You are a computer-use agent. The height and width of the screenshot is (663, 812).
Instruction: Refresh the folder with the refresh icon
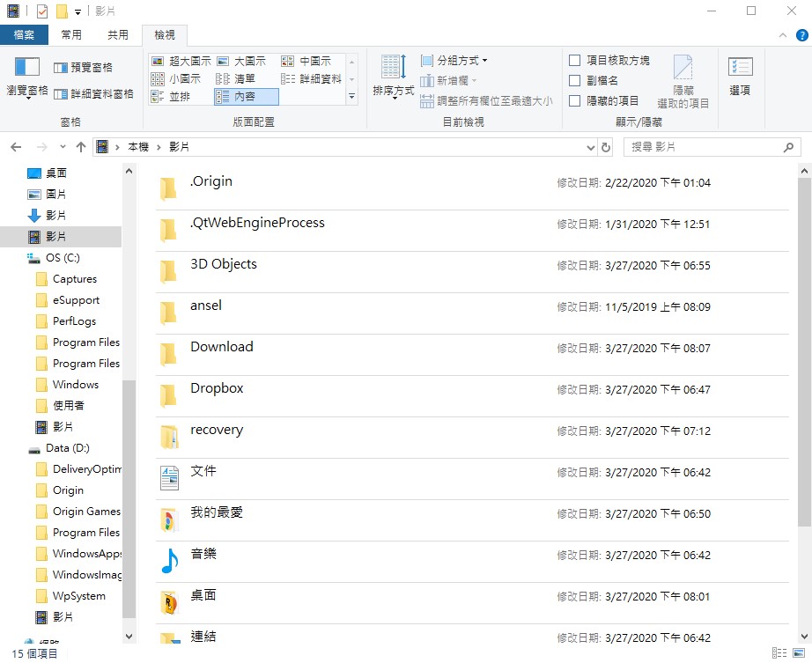click(x=606, y=148)
